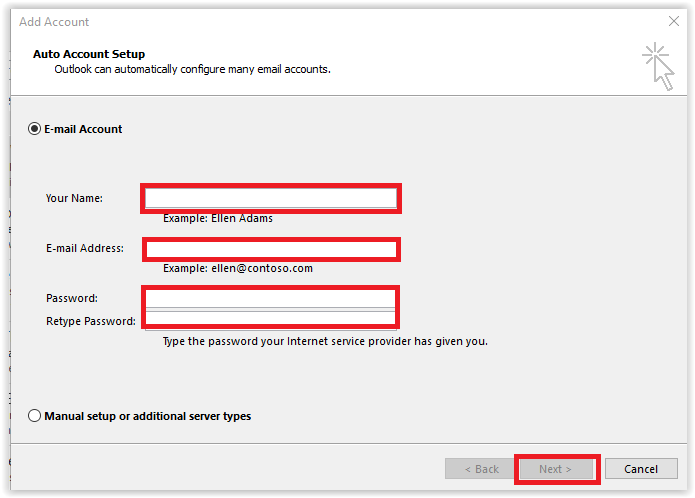The height and width of the screenshot is (498, 695).
Task: Close the Add Account window
Action: tap(674, 21)
